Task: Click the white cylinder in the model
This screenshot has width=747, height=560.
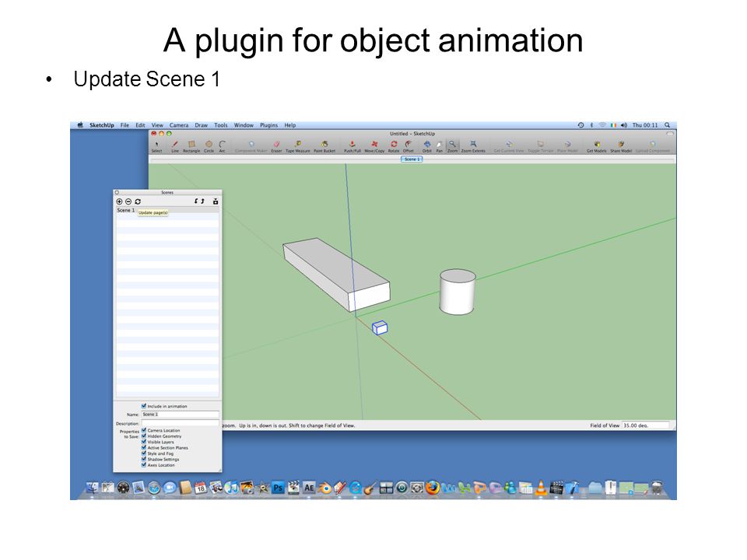Action: tap(458, 292)
